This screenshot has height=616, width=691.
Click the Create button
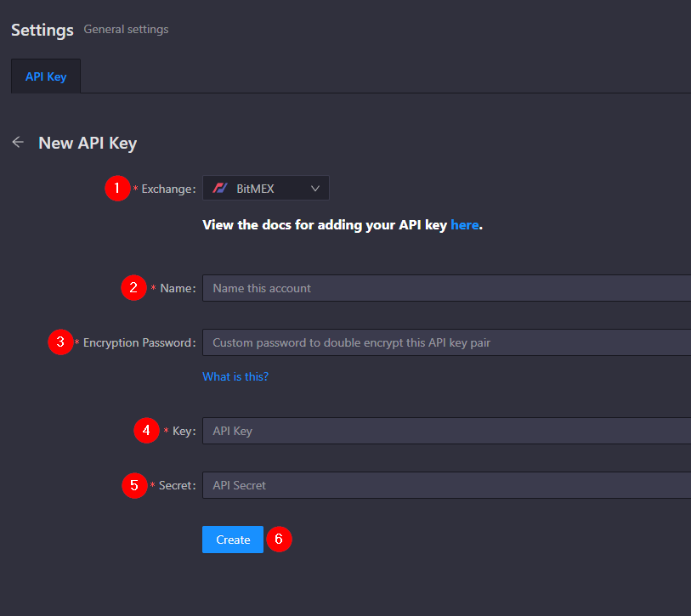233,540
